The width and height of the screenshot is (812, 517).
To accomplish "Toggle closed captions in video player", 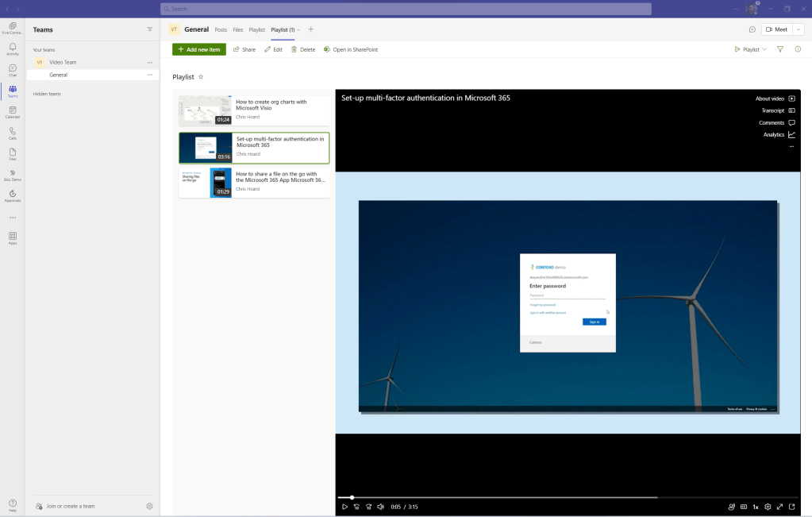I will [744, 507].
